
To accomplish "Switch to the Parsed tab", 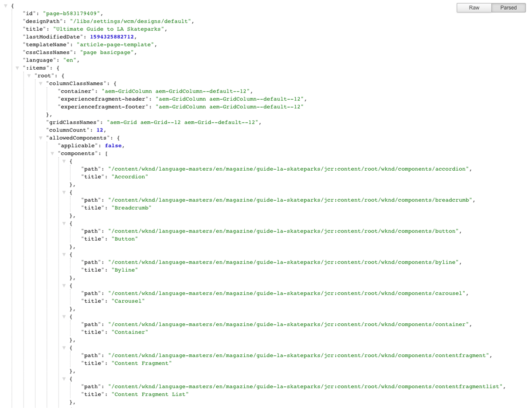I will (508, 8).
